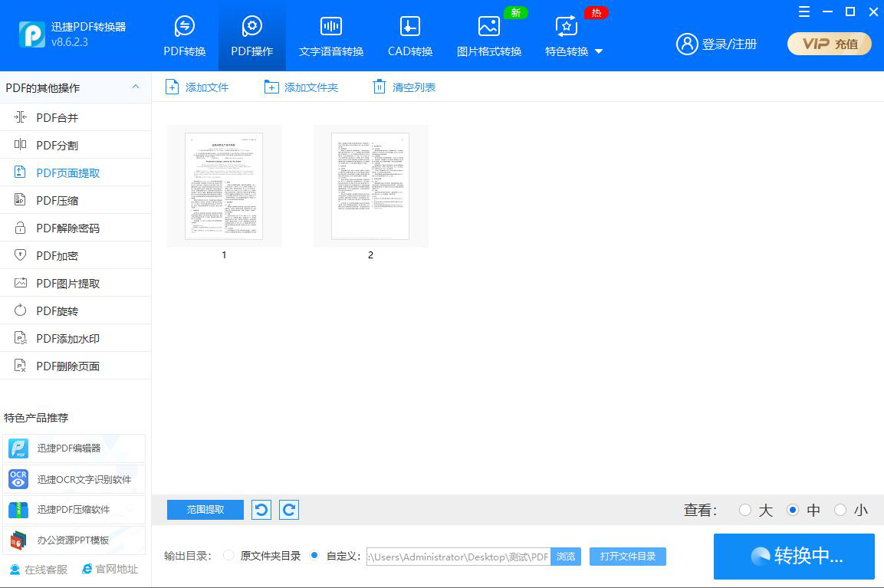The height and width of the screenshot is (588, 884).
Task: Open 迅捷OCR文字识别软件 recommendation
Action: point(74,479)
